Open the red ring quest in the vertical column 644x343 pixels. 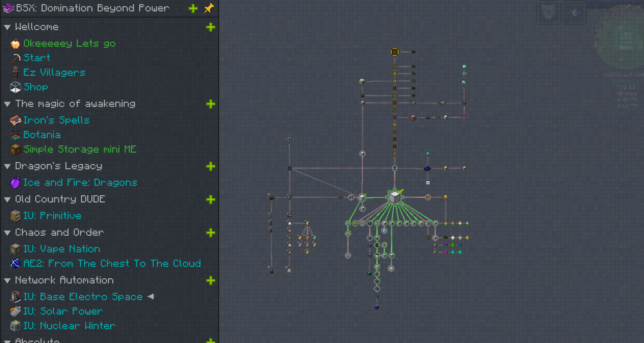coord(394,103)
